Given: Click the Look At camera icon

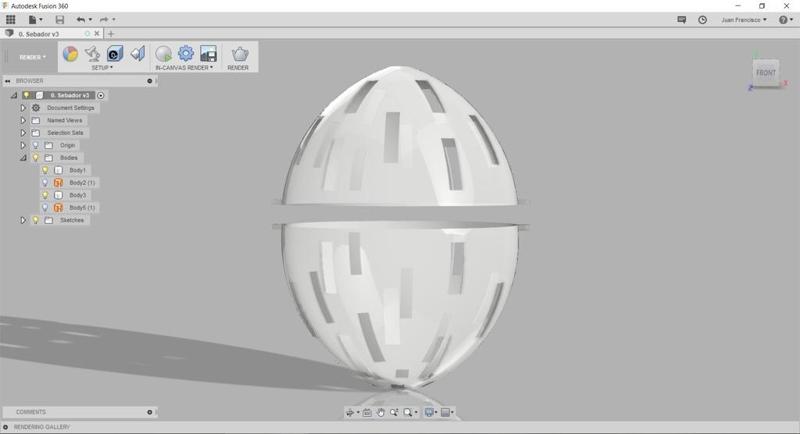Looking at the screenshot, I should click(367, 413).
